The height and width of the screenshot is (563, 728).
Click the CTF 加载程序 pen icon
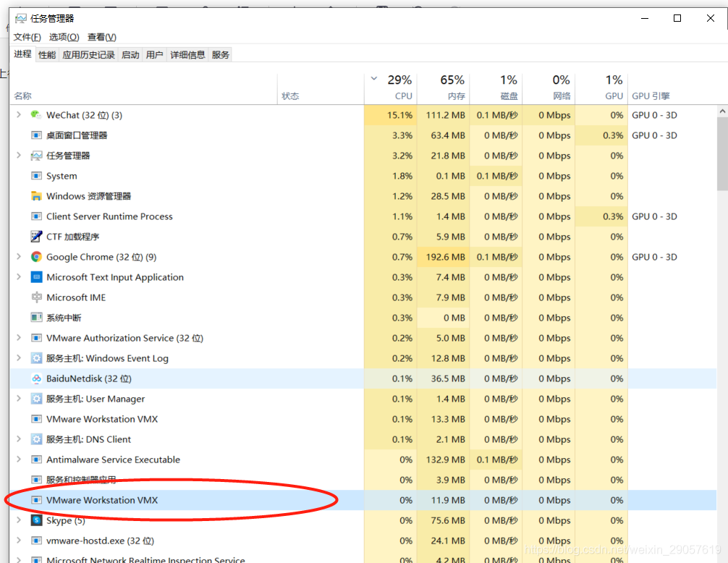(36, 236)
